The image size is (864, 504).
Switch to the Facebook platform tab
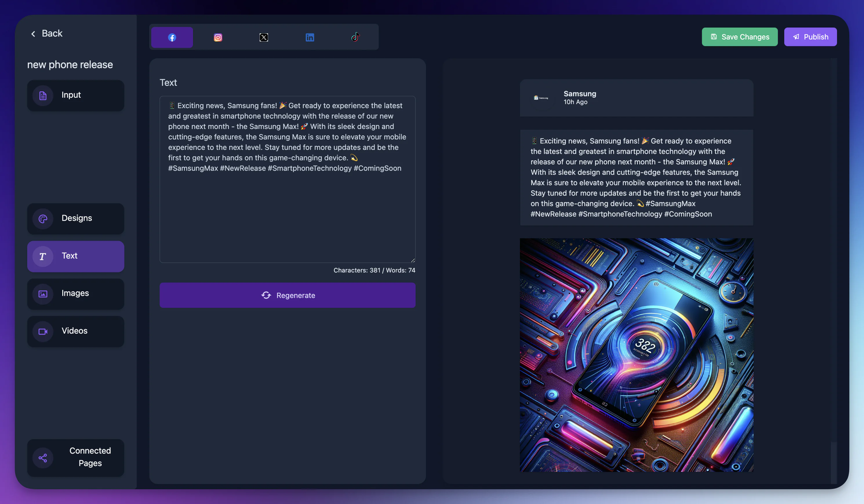(172, 37)
